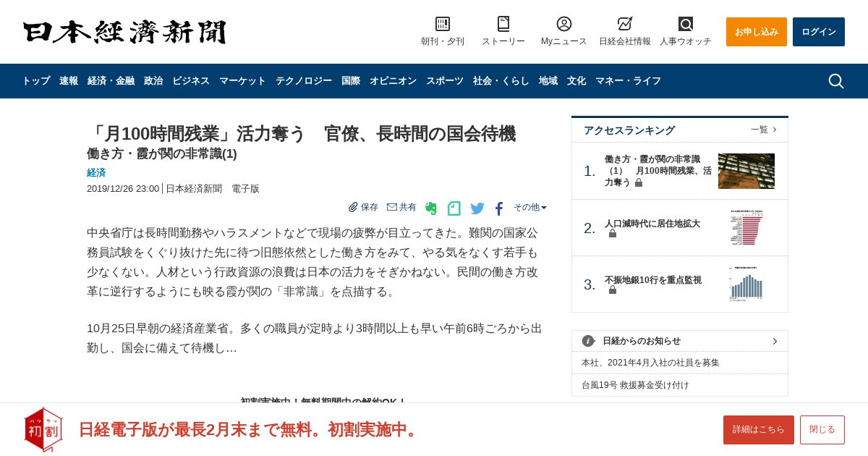The image size is (868, 456).
Task: Click ranking 1 building photo thumbnail
Action: [x=746, y=171]
